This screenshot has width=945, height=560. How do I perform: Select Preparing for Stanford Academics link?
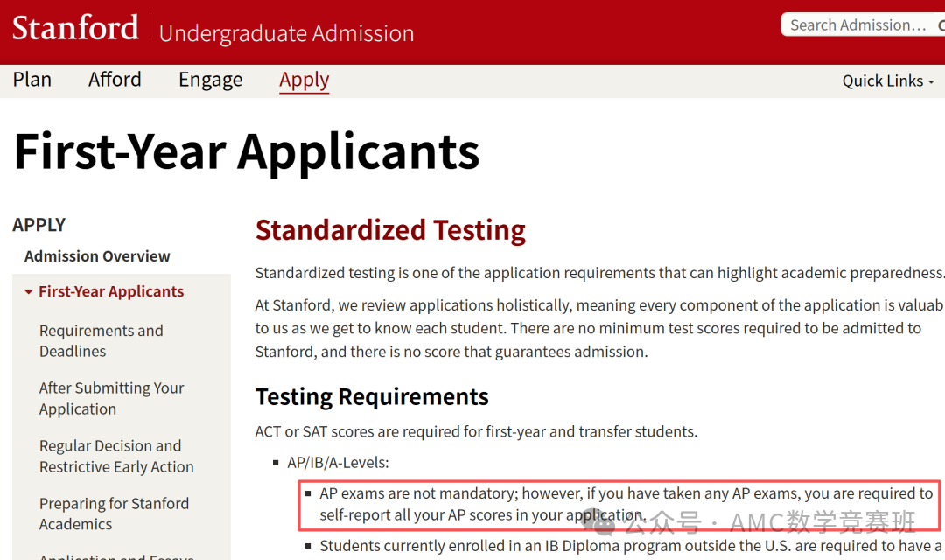(114, 514)
